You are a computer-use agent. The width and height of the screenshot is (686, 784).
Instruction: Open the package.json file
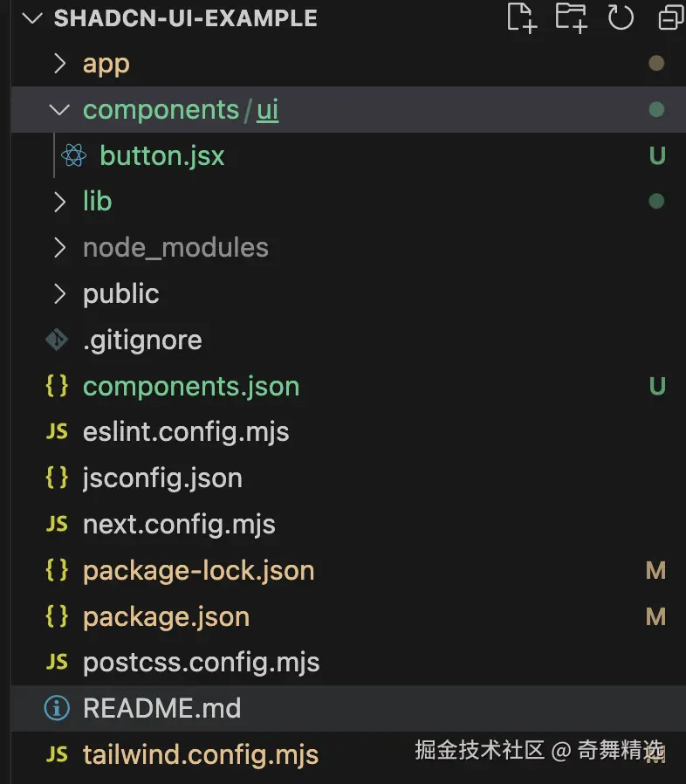click(x=166, y=617)
